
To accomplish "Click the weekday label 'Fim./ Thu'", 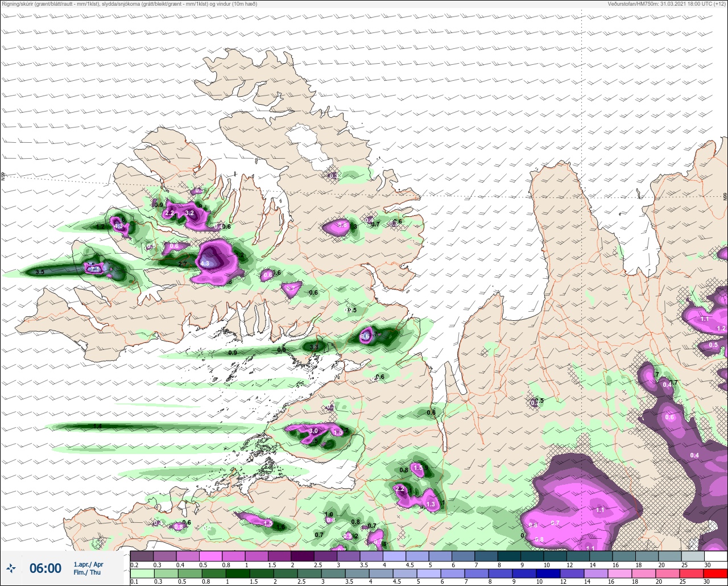I will pos(87,572).
